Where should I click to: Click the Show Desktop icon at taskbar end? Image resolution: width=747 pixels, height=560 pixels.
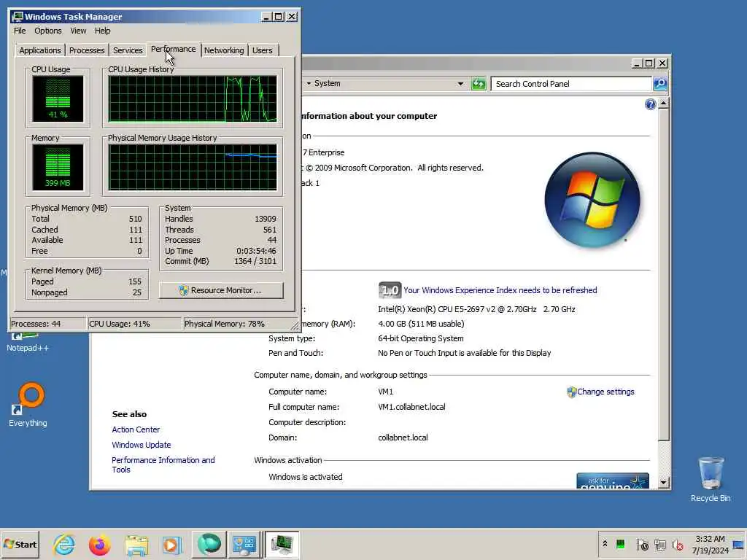pos(740,544)
